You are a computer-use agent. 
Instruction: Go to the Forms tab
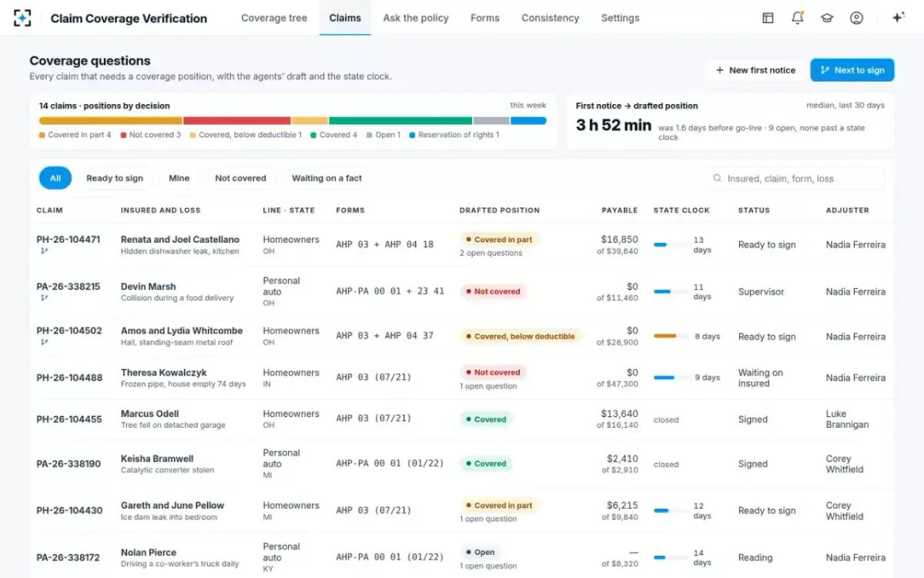[485, 18]
